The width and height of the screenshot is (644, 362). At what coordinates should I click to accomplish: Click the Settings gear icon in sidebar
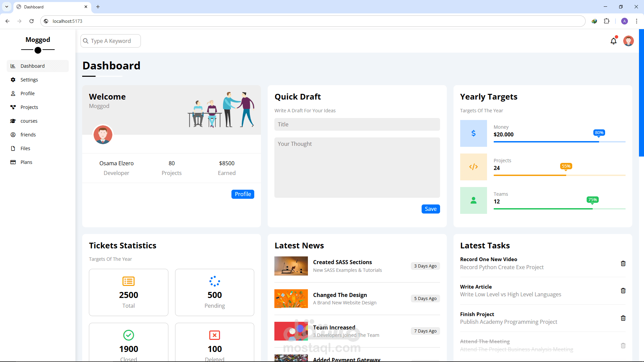click(13, 80)
